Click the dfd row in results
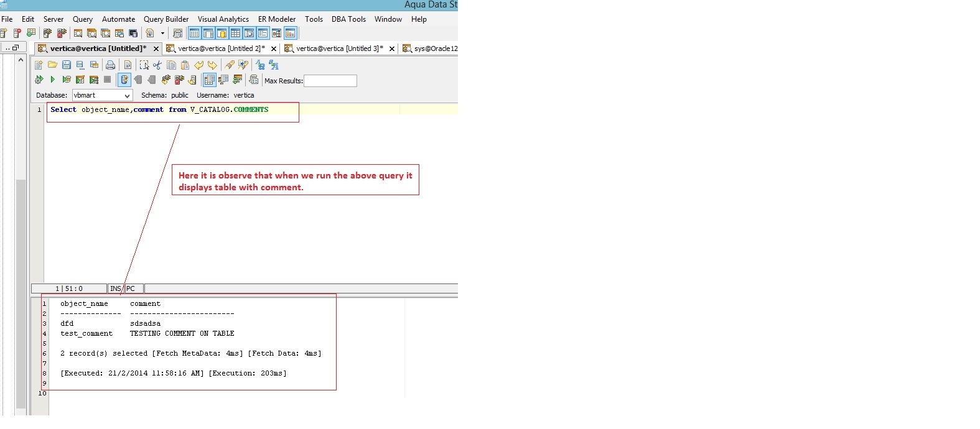Image resolution: width=980 pixels, height=429 pixels. pos(111,323)
